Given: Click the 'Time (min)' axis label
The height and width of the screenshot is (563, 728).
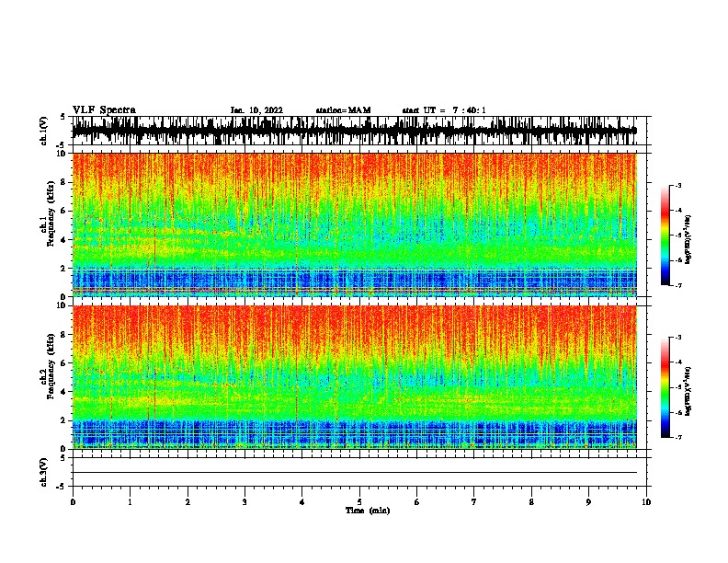Looking at the screenshot, I should click(368, 511).
